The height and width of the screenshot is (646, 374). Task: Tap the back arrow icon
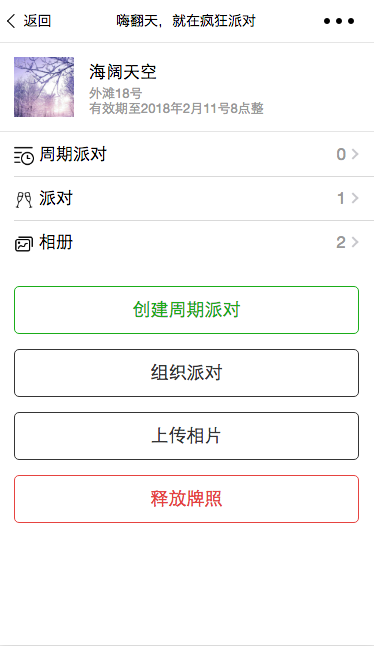(x=11, y=21)
